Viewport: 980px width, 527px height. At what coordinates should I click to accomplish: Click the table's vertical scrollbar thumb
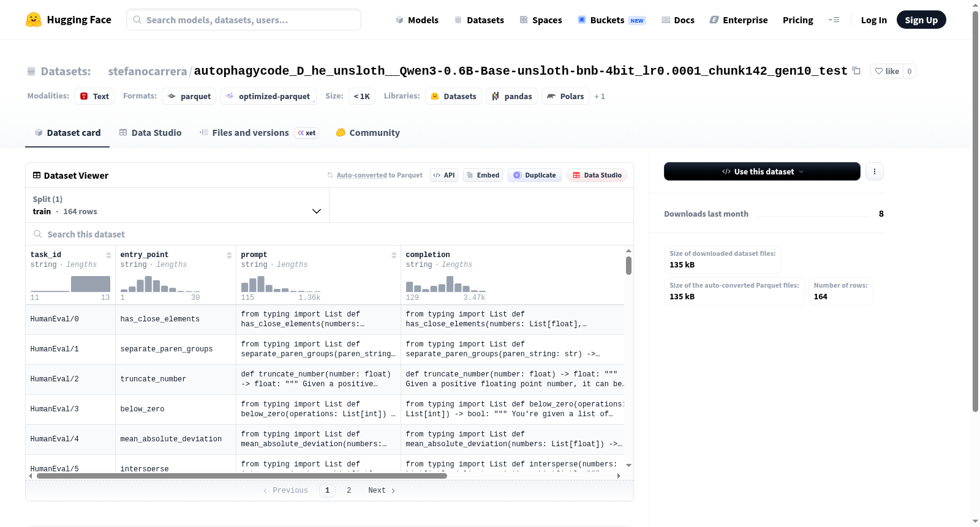[628, 266]
